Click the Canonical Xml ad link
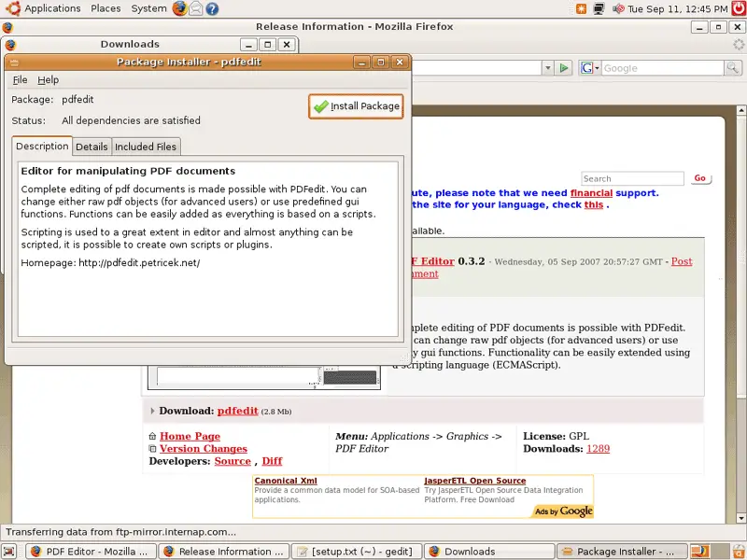The height and width of the screenshot is (560, 747). (x=286, y=481)
